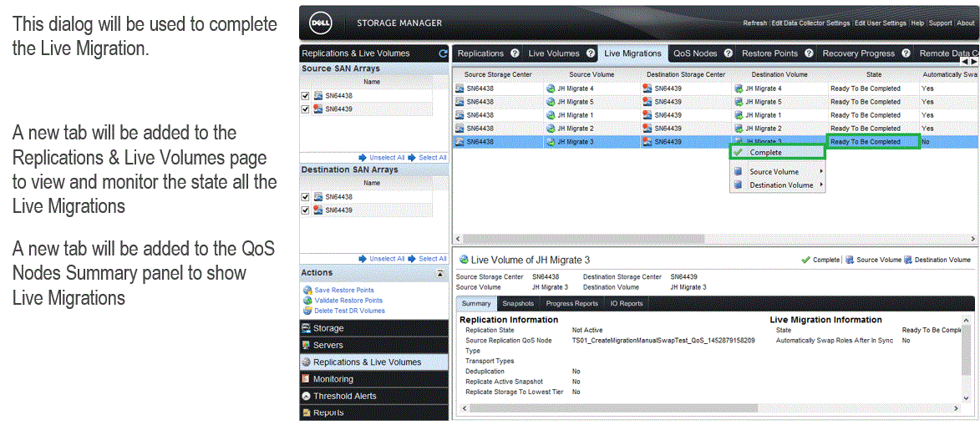Click the Validate Restore Points icon
This screenshot has width=980, height=425.
coord(307,301)
